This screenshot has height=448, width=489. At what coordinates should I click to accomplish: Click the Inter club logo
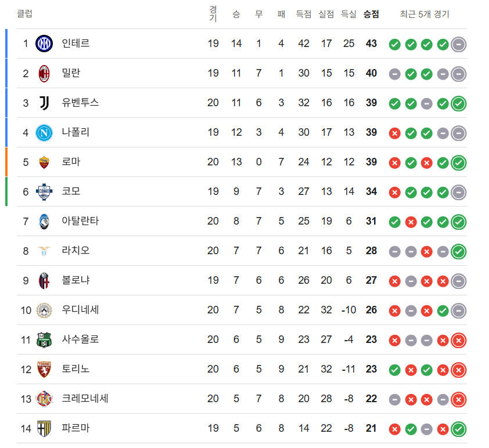pos(44,44)
